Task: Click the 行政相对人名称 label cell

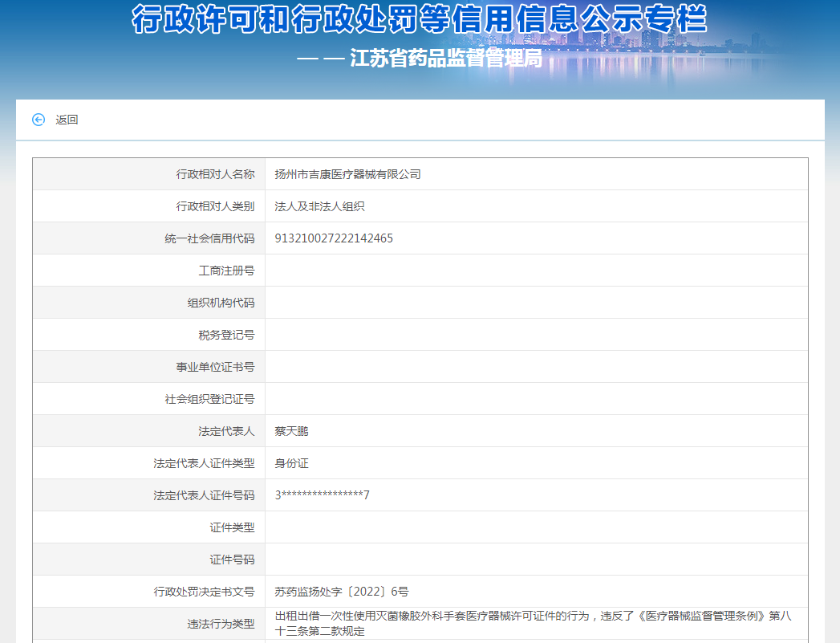Action: click(215, 174)
